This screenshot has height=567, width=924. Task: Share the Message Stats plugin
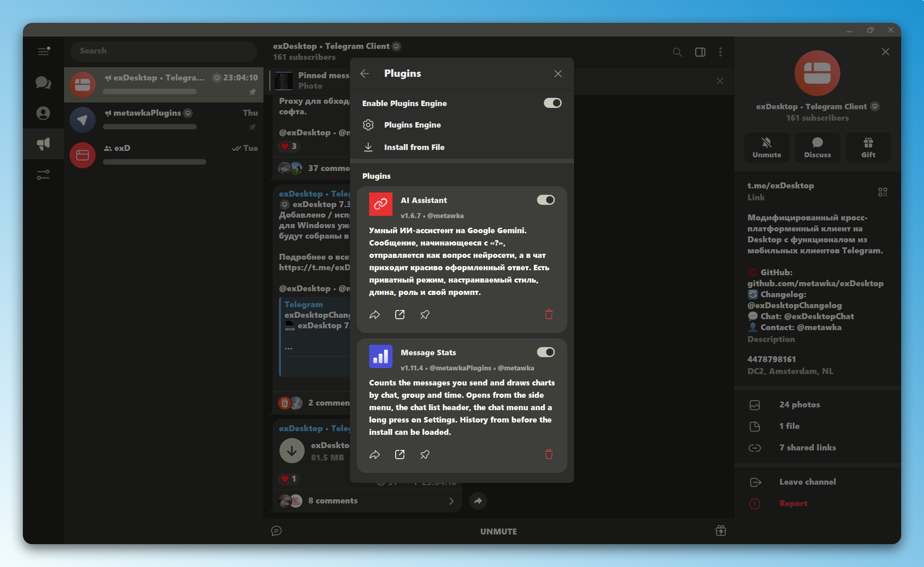pos(375,455)
